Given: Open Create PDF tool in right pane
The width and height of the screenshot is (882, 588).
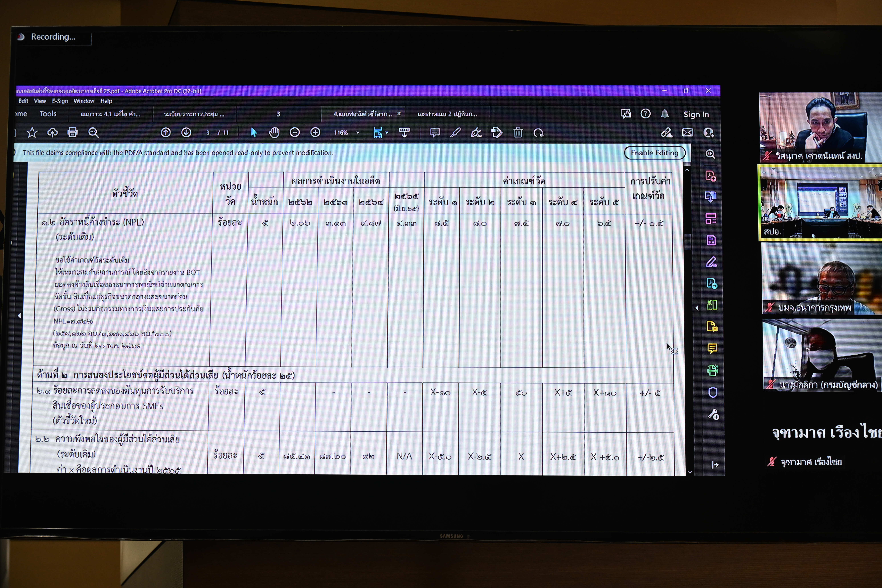Looking at the screenshot, I should (x=711, y=176).
